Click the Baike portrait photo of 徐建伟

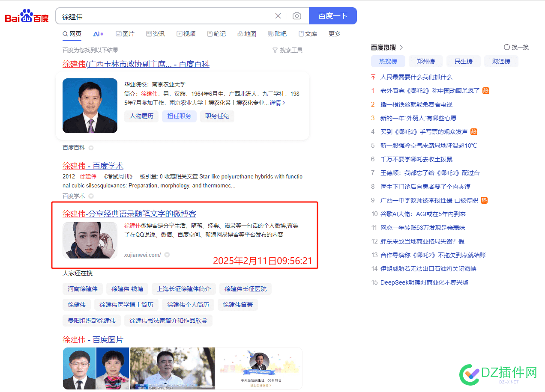(90, 106)
